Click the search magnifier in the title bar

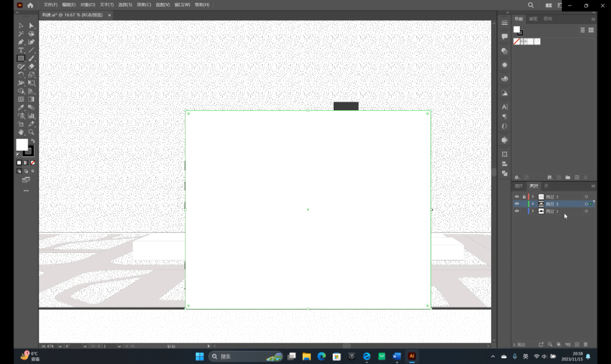click(531, 5)
